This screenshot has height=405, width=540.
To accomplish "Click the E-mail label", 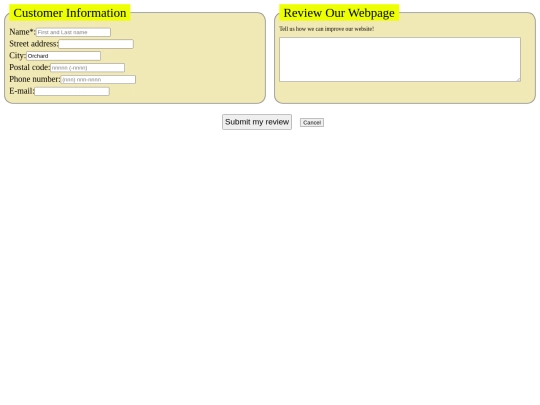I will tap(22, 91).
